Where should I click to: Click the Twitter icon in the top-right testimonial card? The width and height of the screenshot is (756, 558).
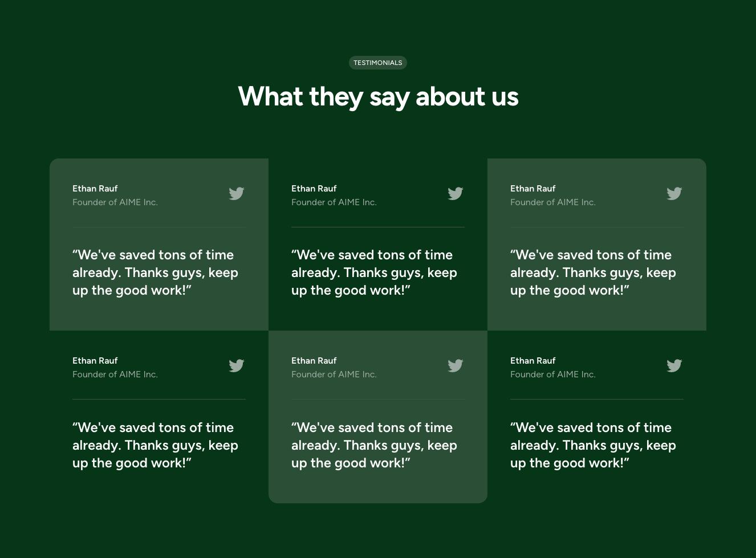tap(674, 194)
